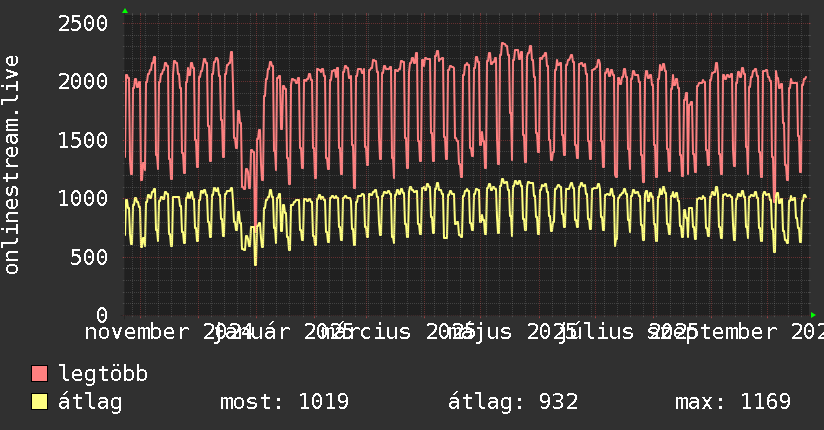Click the green arrow at y-axis top
Screen dimensions: 824x430
point(125,11)
